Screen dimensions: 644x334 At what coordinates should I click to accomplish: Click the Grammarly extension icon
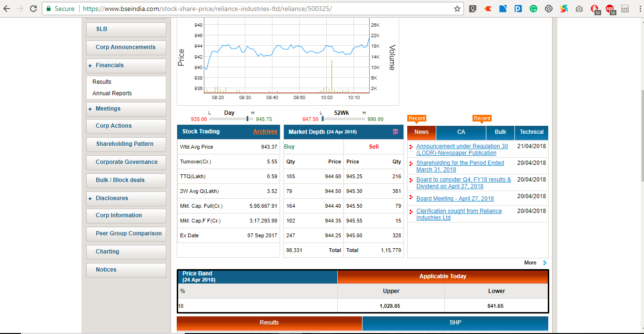coord(533,9)
